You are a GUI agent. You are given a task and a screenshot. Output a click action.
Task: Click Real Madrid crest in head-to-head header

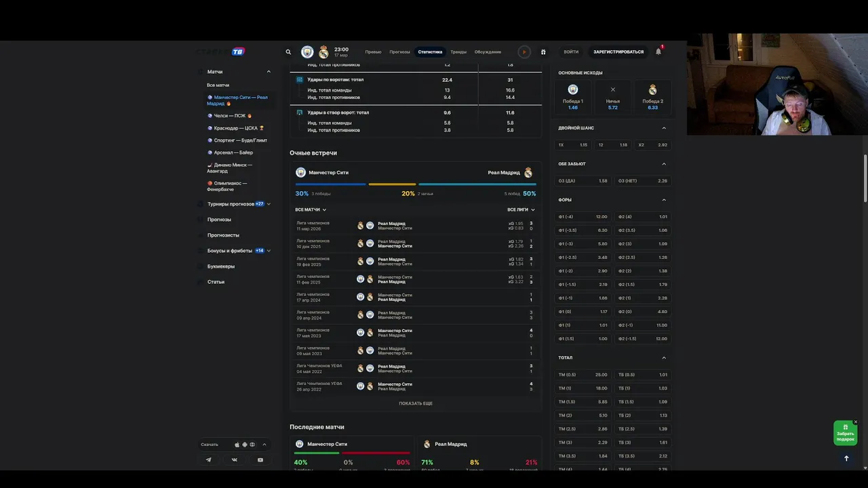(528, 172)
